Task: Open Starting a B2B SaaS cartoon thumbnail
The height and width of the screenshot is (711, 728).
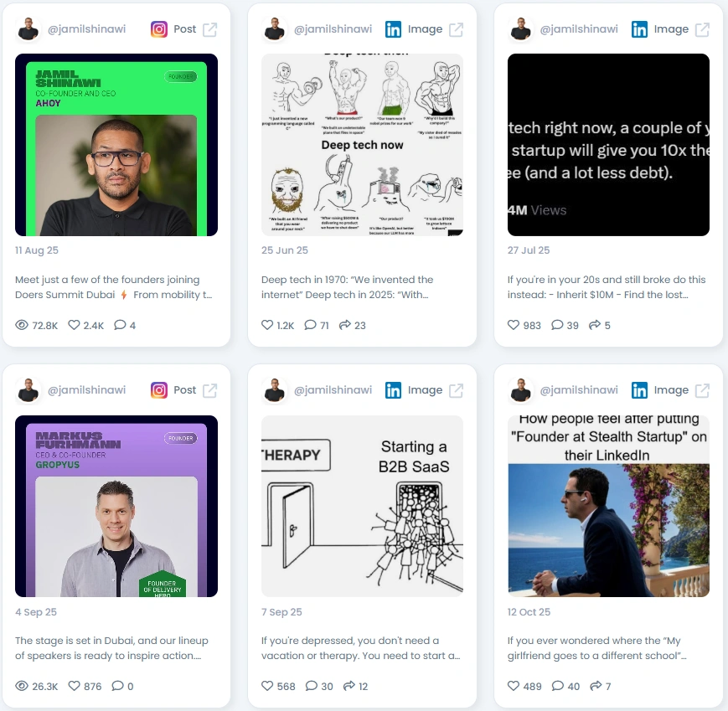Action: pos(362,506)
